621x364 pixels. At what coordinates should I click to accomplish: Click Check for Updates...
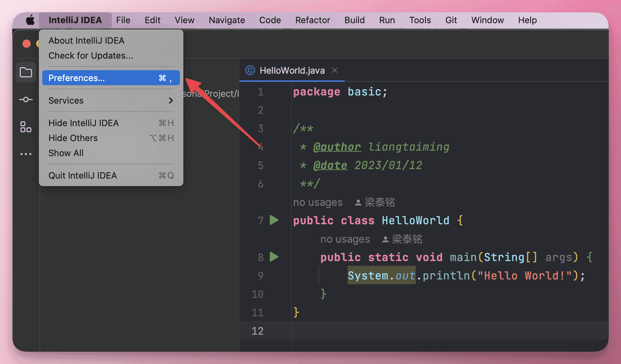(x=91, y=56)
